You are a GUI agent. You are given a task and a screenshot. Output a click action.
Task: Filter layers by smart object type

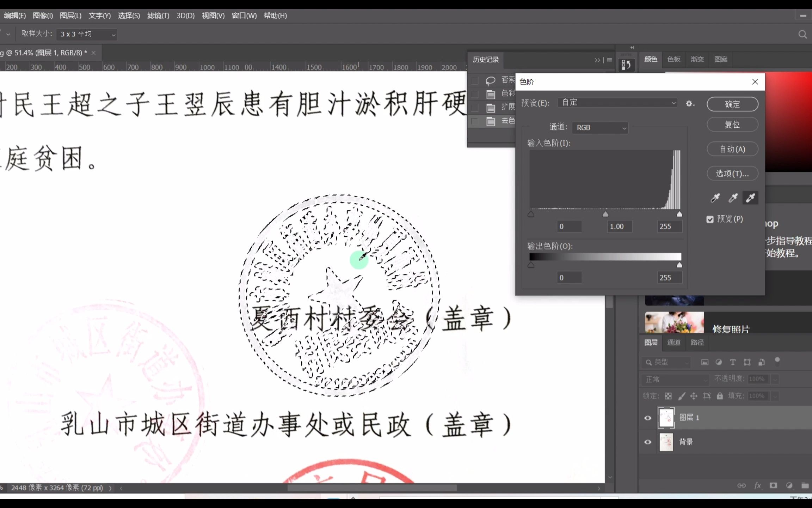click(x=761, y=362)
